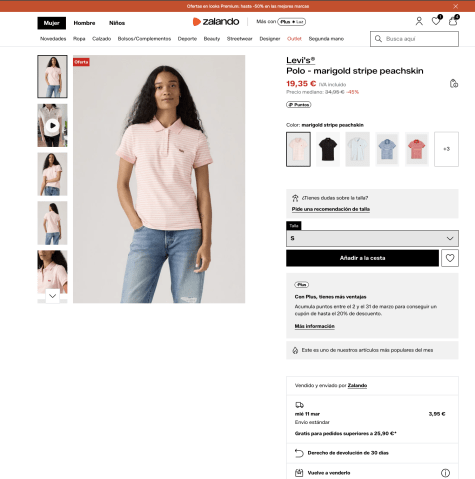Expand more thumbnails with down chevron
The image size is (475, 479).
(x=53, y=296)
